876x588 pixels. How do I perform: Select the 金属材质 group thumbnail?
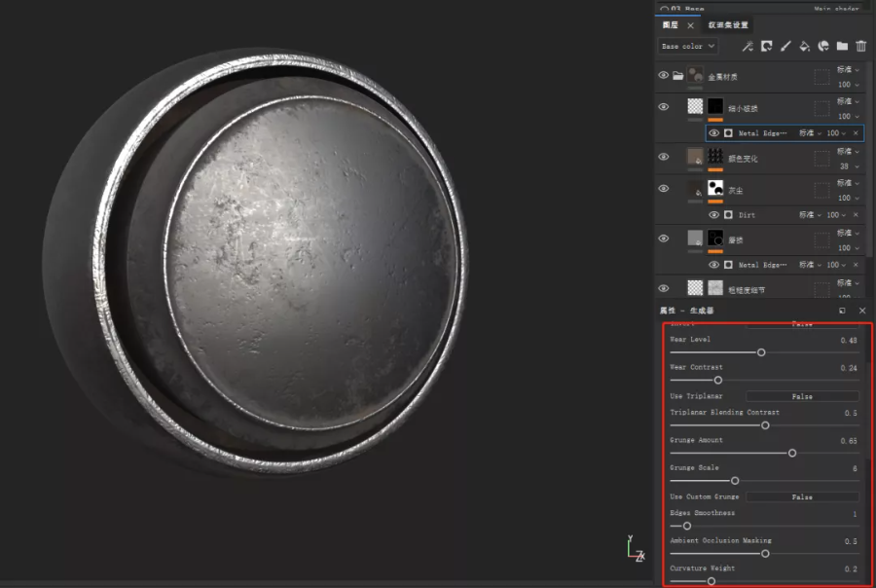[695, 74]
